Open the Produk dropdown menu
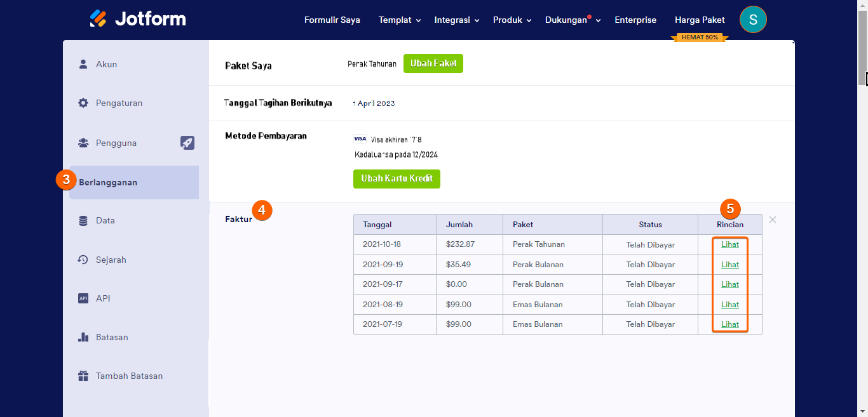 click(x=512, y=20)
